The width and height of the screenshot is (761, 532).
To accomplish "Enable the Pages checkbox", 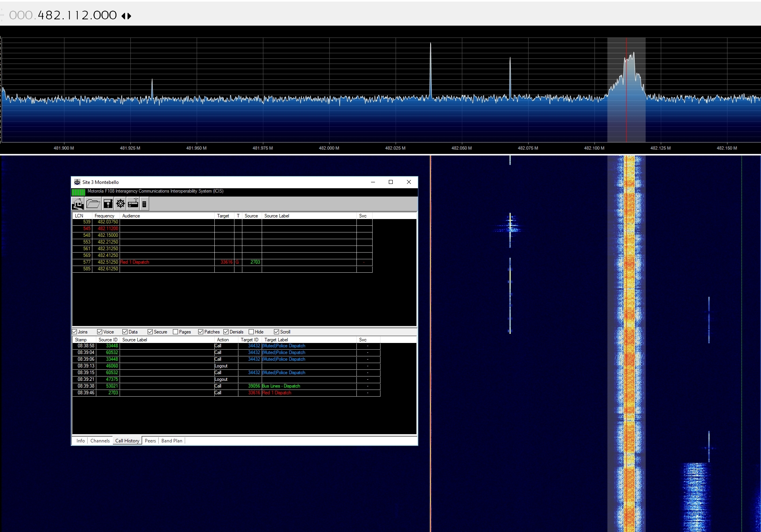I will click(176, 332).
